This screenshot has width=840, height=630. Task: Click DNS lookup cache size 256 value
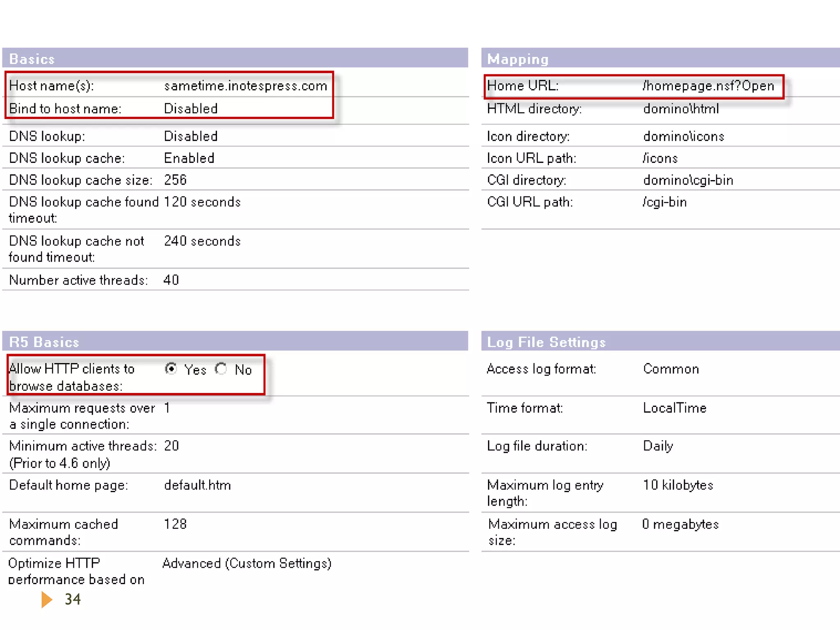coord(175,180)
